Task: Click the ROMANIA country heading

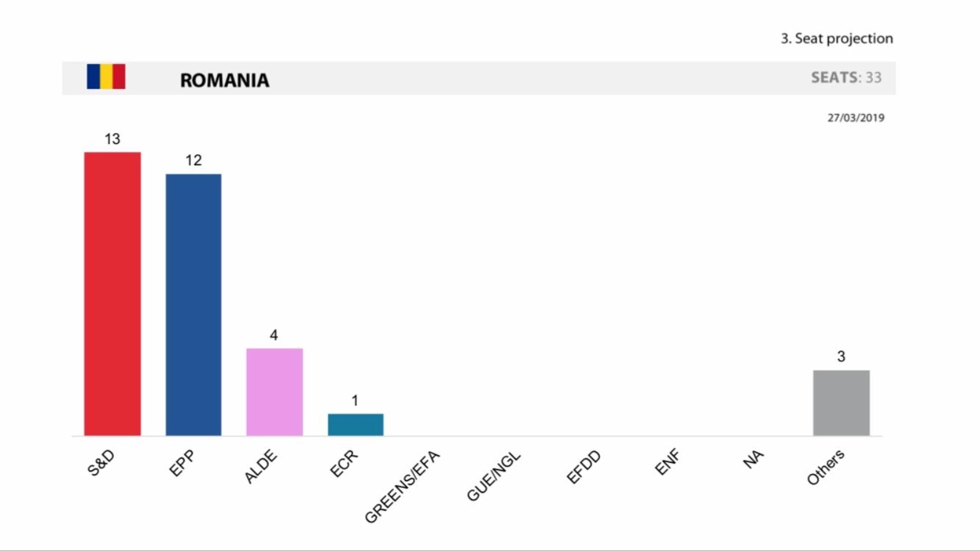Action: pyautogui.click(x=224, y=80)
